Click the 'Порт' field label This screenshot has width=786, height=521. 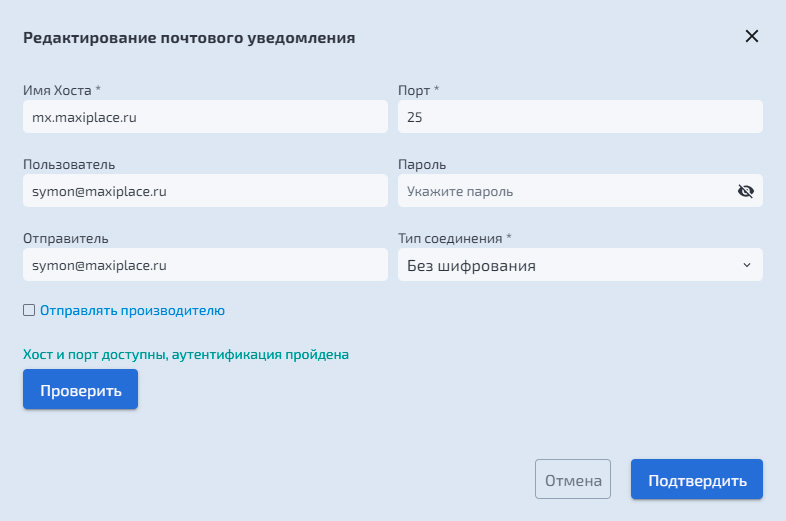419,91
